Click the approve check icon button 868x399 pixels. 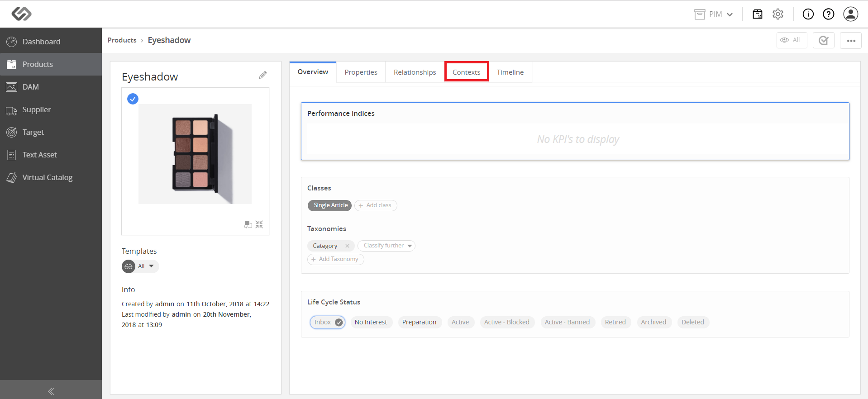[823, 40]
